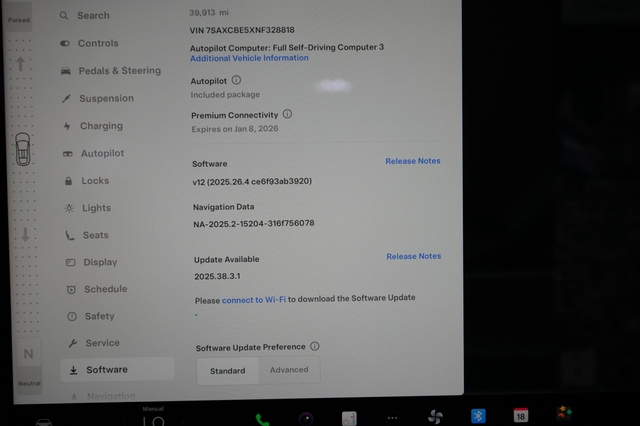Show Software Update Preference info icon
The width and height of the screenshot is (640, 426).
click(314, 346)
